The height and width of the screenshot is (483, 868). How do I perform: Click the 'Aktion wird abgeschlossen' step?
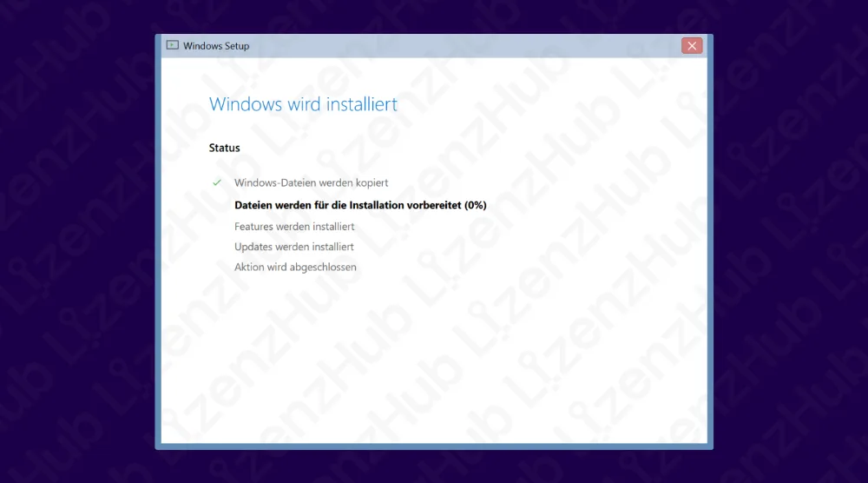pos(295,267)
